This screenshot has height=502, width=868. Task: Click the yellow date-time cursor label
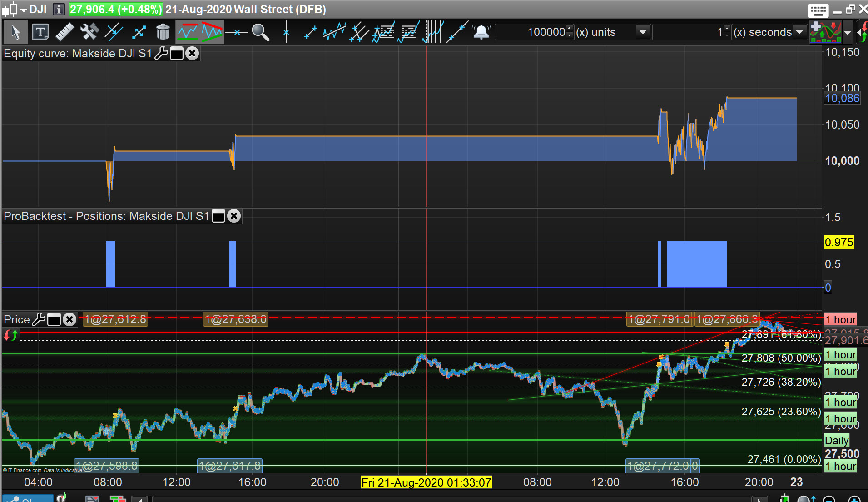[x=426, y=482]
